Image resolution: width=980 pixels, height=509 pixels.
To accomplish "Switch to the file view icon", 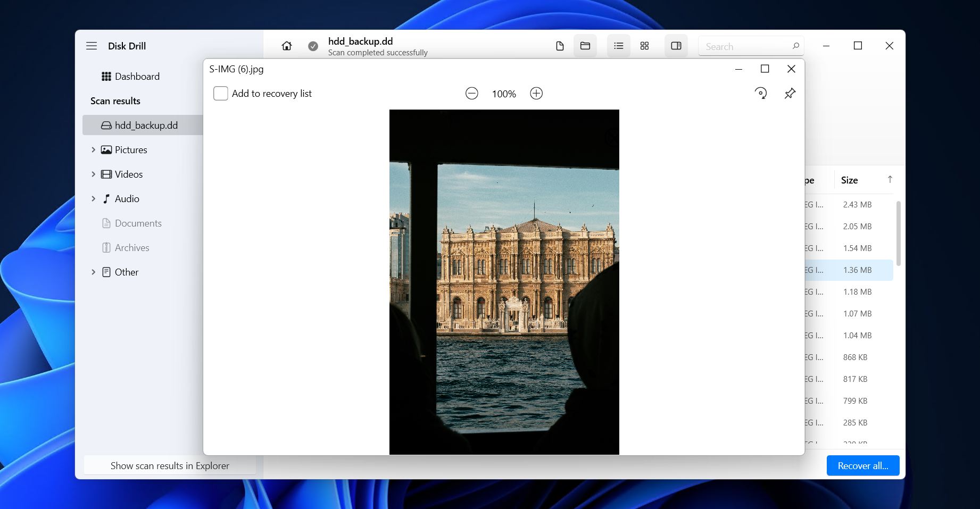I will pos(560,46).
